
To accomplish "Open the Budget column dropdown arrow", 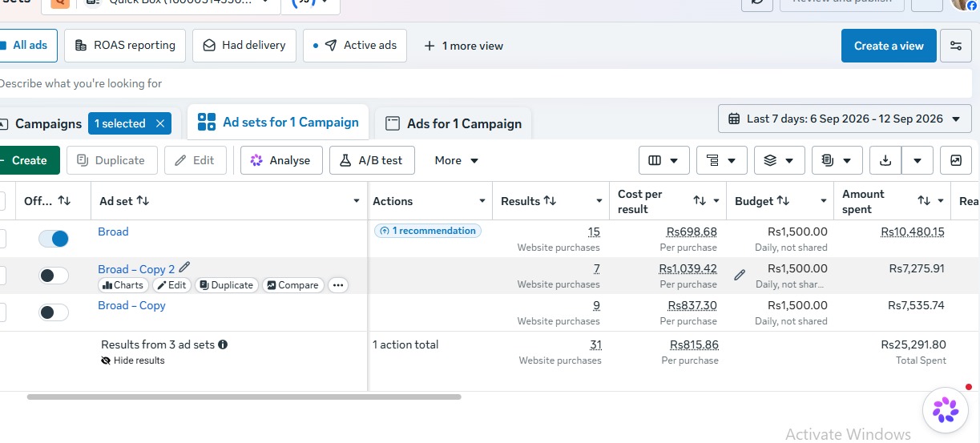I will 824,201.
